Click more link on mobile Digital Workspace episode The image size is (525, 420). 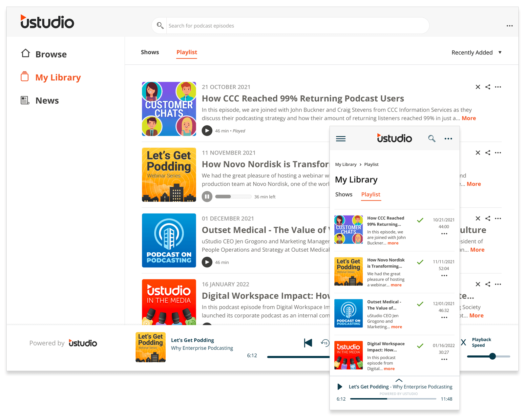389,369
